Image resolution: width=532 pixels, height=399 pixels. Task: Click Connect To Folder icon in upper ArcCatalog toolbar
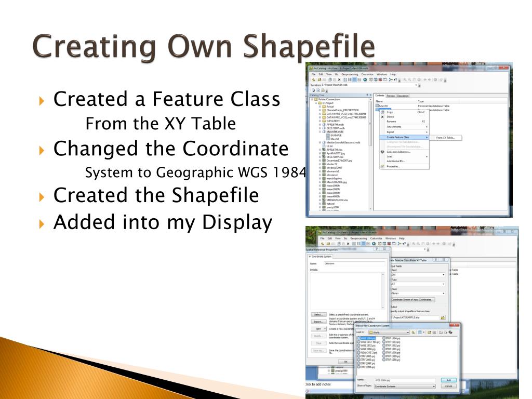point(320,79)
